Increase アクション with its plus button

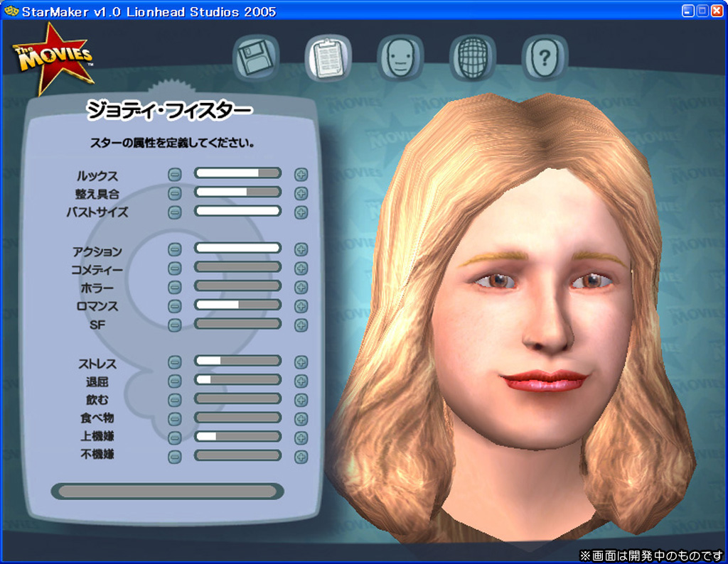[301, 249]
